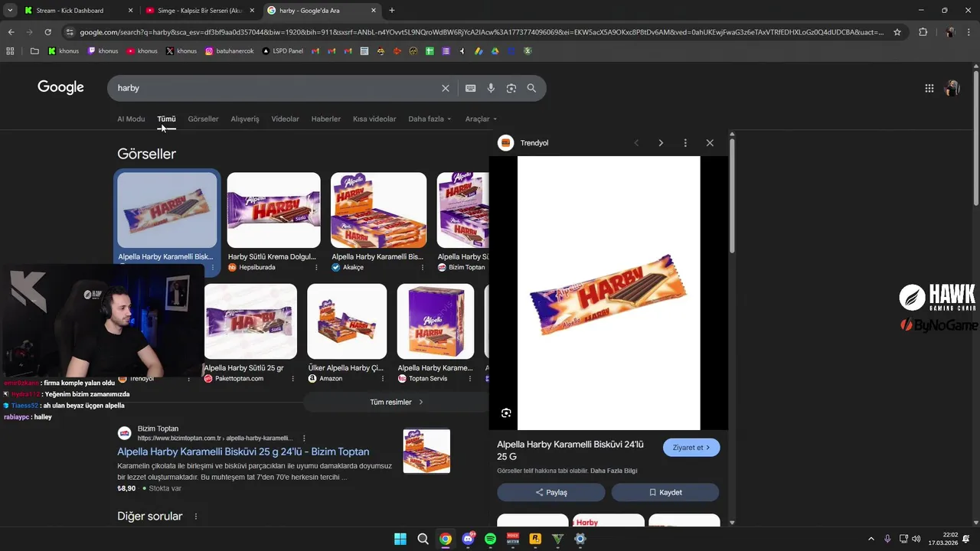The height and width of the screenshot is (551, 980).
Task: Open Discord from the taskbar
Action: point(468,539)
